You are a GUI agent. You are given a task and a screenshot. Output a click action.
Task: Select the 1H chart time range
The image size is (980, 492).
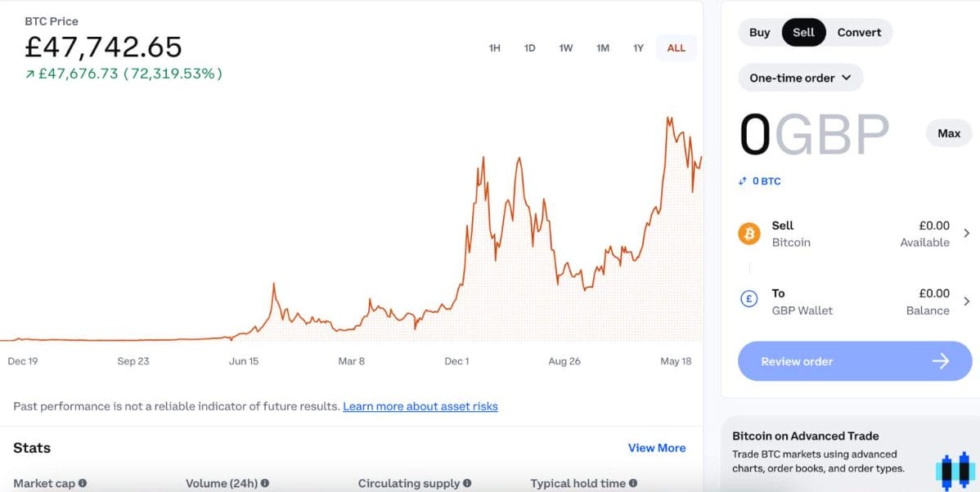coord(494,48)
